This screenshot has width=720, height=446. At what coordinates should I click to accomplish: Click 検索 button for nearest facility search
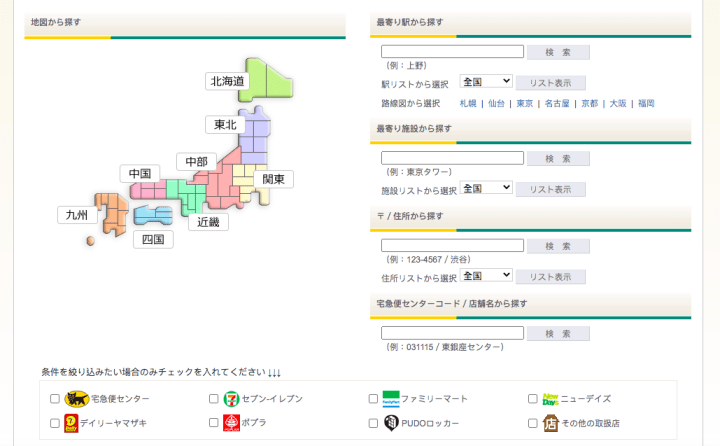(x=558, y=158)
